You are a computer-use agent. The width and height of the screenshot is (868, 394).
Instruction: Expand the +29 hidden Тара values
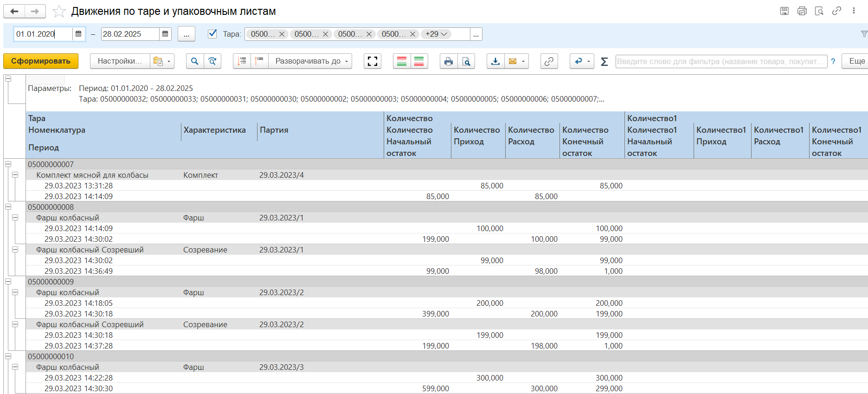(436, 34)
